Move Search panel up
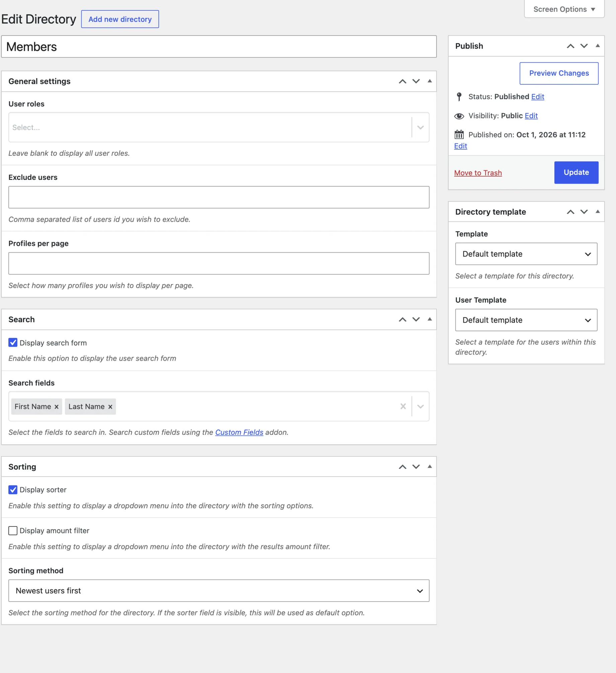The image size is (616, 673). (402, 320)
